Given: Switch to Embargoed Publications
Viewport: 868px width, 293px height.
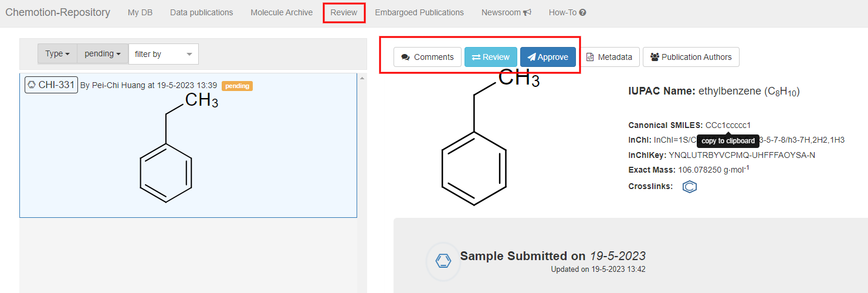Looking at the screenshot, I should pos(419,12).
